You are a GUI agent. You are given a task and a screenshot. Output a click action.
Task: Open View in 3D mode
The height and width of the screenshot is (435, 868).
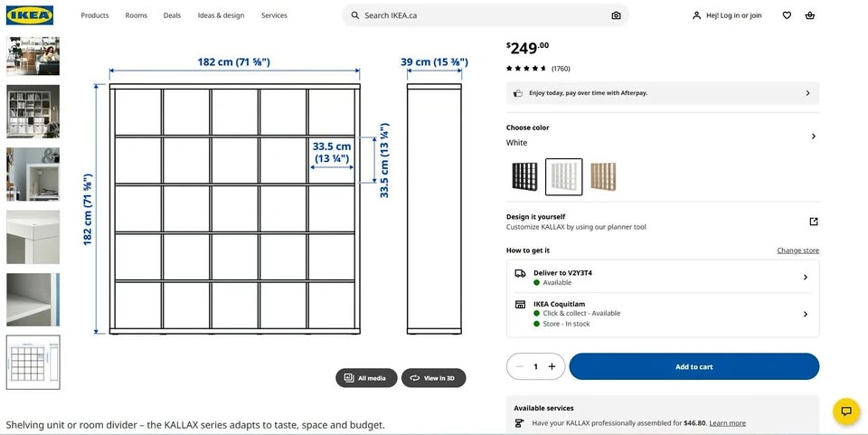click(x=433, y=378)
